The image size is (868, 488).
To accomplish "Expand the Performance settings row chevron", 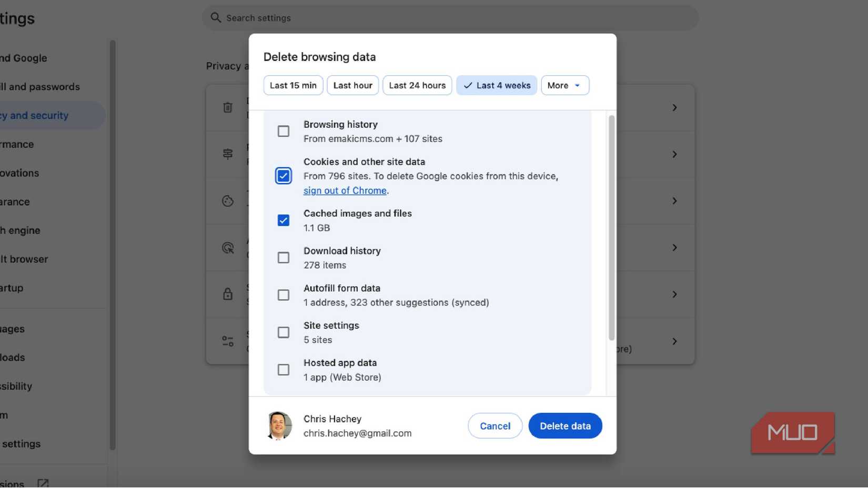I will coord(675,154).
